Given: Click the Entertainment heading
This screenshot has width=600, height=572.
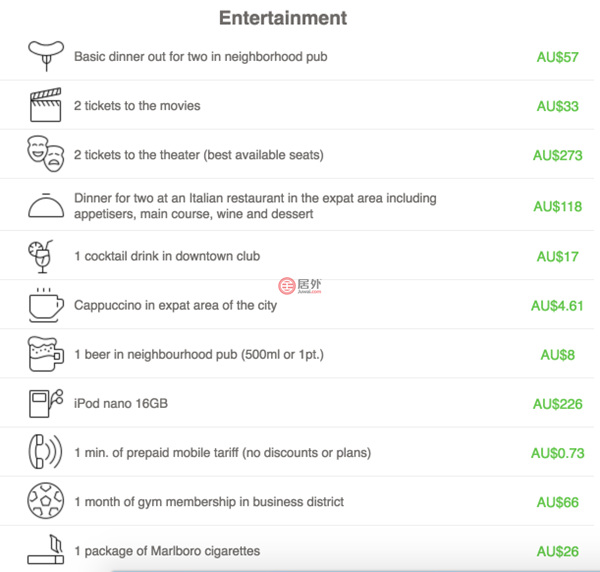Looking at the screenshot, I should pyautogui.click(x=283, y=18).
